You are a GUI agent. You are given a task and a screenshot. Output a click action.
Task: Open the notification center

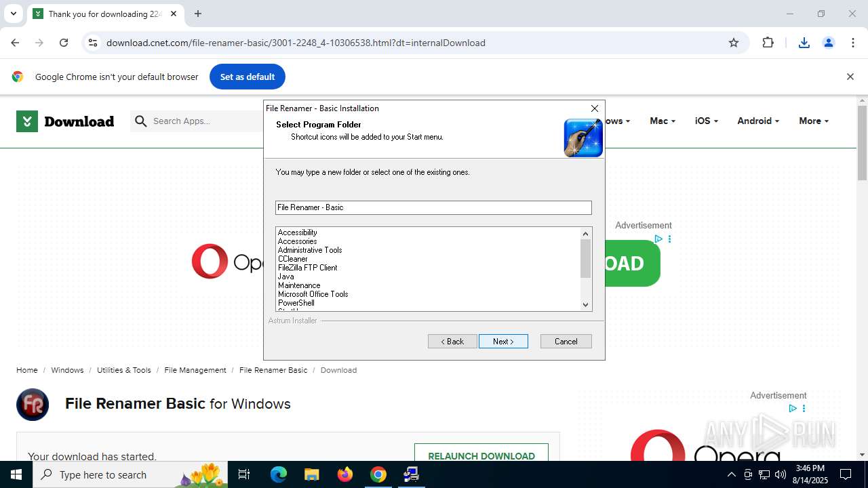pos(846,474)
